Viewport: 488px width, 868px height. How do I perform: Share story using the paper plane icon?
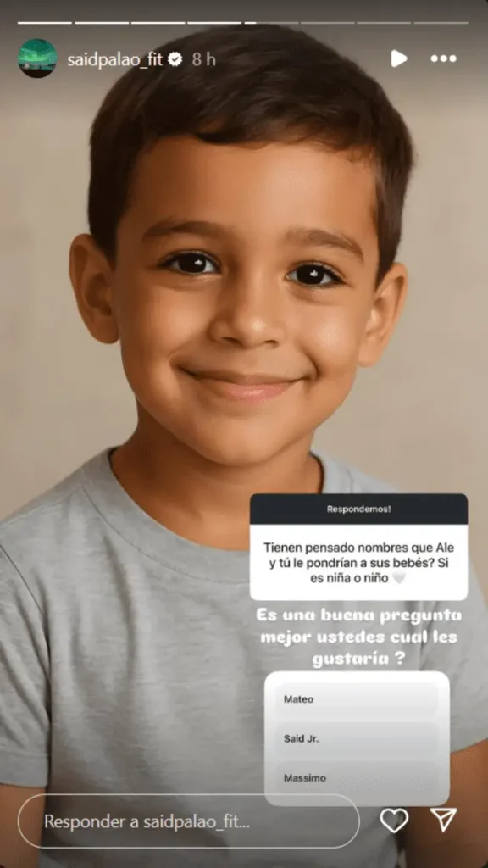[x=444, y=820]
